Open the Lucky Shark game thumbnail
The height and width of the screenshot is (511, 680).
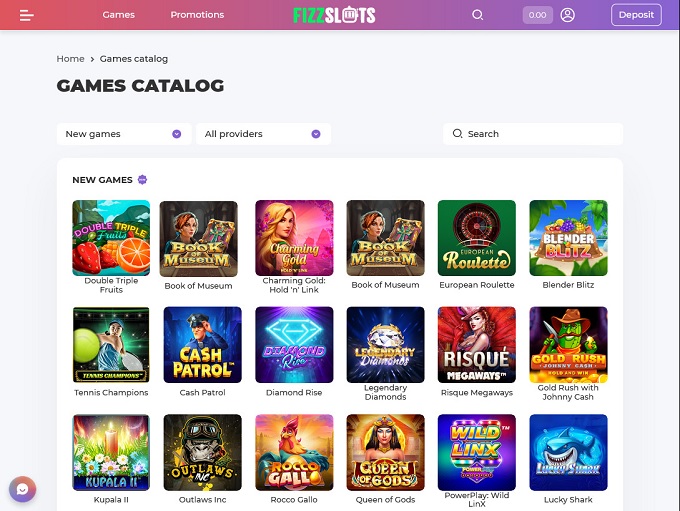pyautogui.click(x=568, y=452)
